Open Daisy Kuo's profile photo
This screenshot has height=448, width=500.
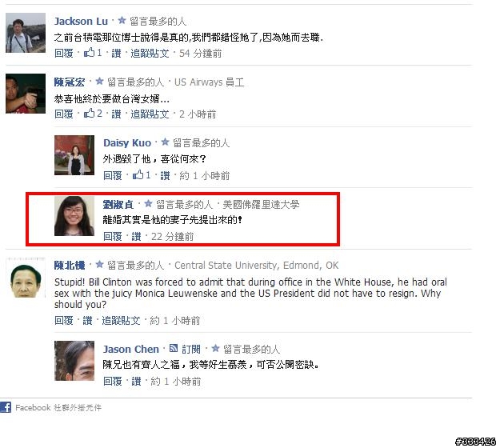pos(74,155)
